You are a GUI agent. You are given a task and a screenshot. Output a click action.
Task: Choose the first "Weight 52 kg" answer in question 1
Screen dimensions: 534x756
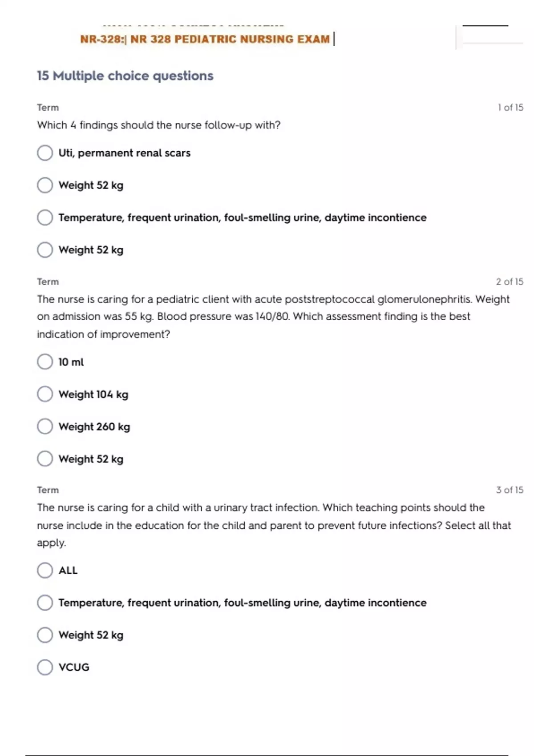pos(45,185)
